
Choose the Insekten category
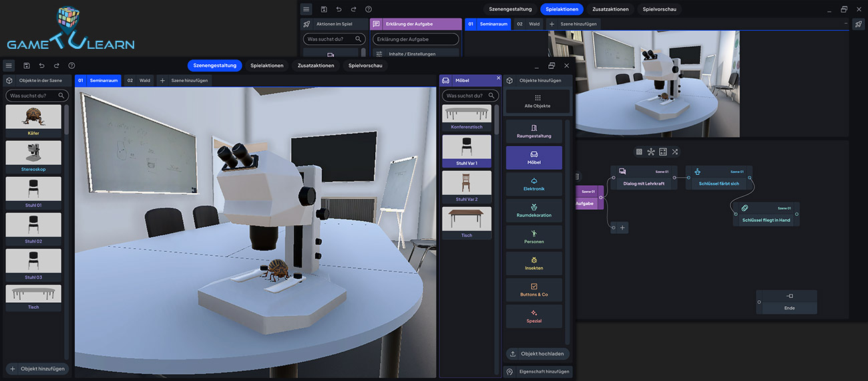tap(533, 263)
